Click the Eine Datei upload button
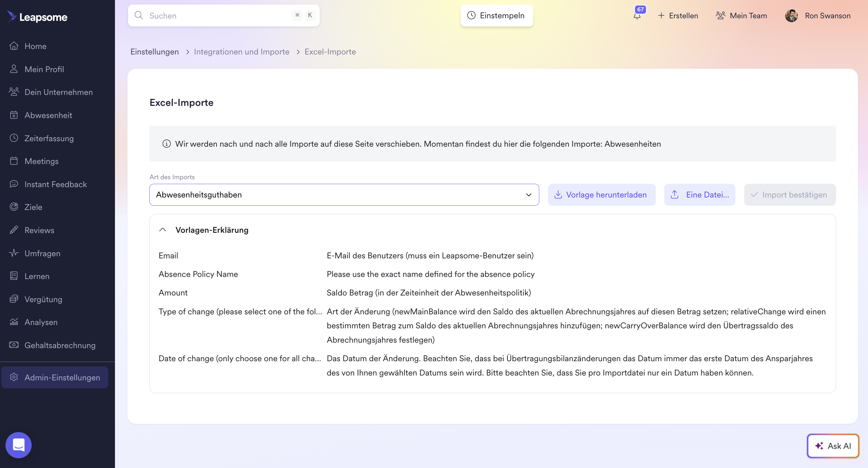The height and width of the screenshot is (468, 868). [700, 194]
